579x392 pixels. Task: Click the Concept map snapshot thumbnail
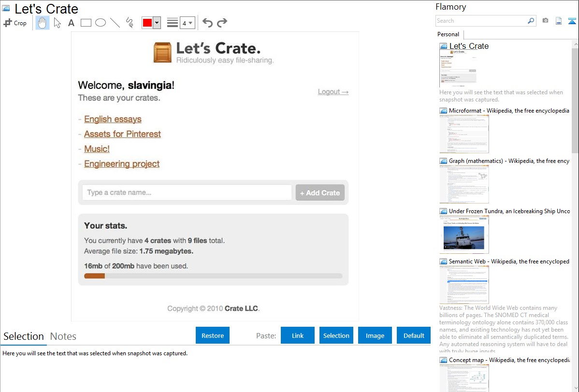[x=464, y=378]
